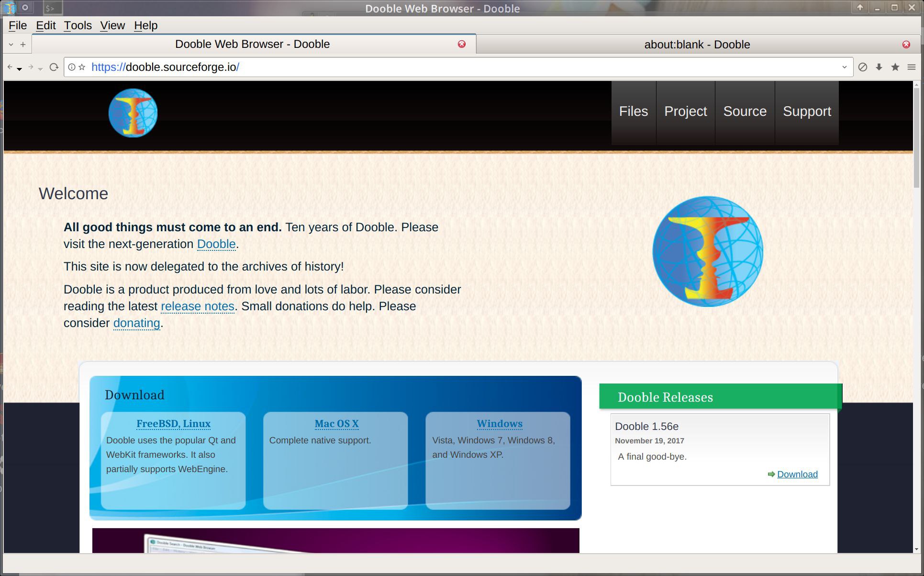Reload the current page

(x=54, y=67)
